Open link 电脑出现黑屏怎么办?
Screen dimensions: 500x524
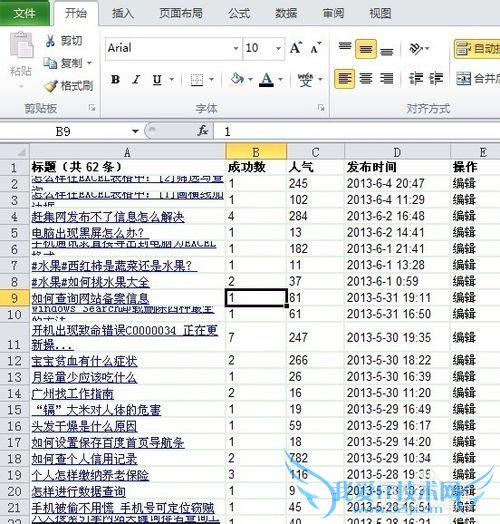click(x=90, y=233)
